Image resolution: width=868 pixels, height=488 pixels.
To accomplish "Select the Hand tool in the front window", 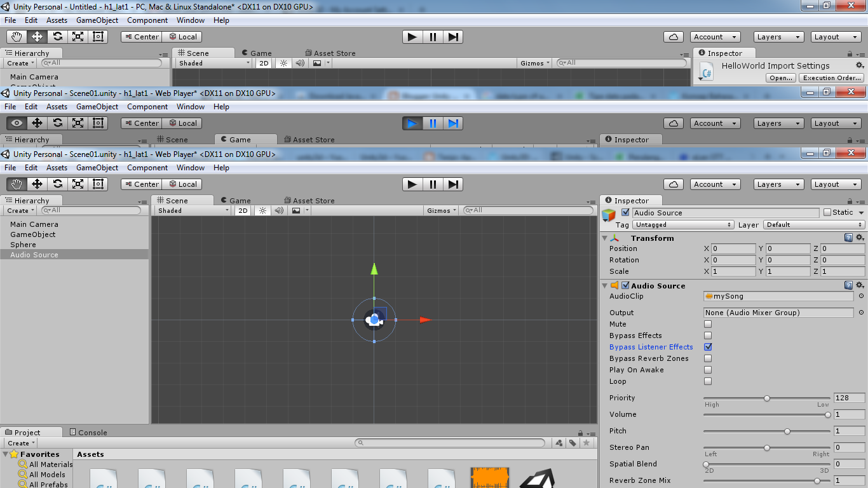I will [x=17, y=184].
